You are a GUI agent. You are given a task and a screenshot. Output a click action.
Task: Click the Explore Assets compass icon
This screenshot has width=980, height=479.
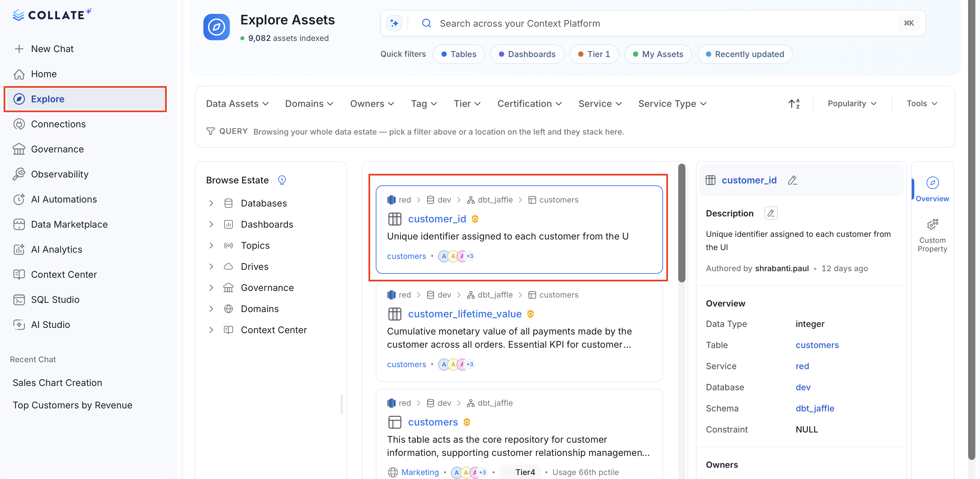[217, 27]
